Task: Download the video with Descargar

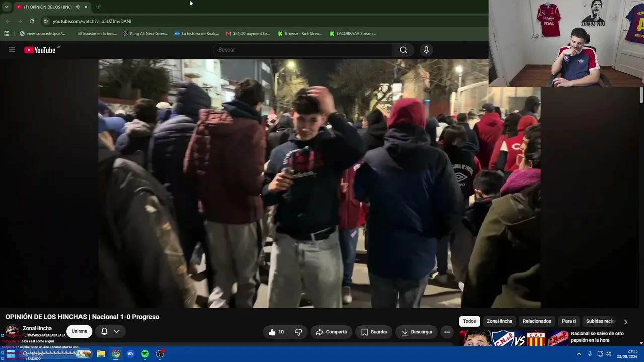Action: coord(417,332)
